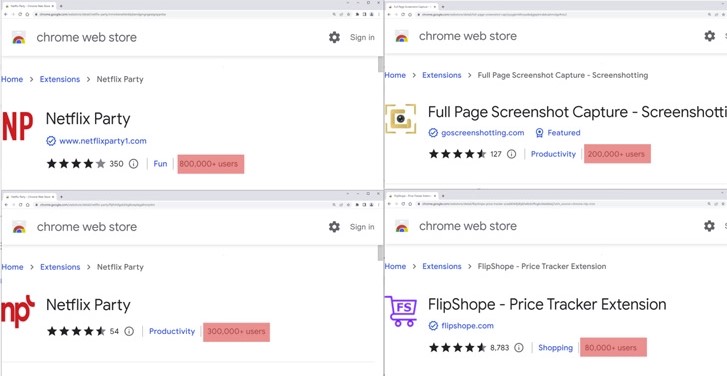Click Chrome Web Store rainbow logo above the lowercase np logo
The width and height of the screenshot is (727, 376).
(x=19, y=227)
